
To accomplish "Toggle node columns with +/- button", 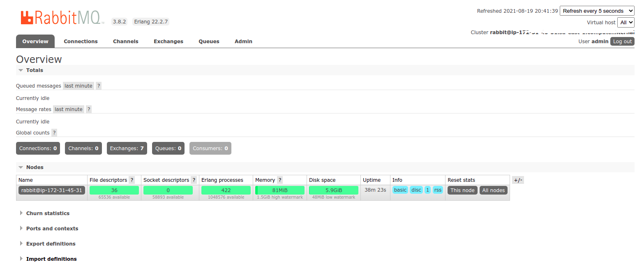I will [x=518, y=180].
